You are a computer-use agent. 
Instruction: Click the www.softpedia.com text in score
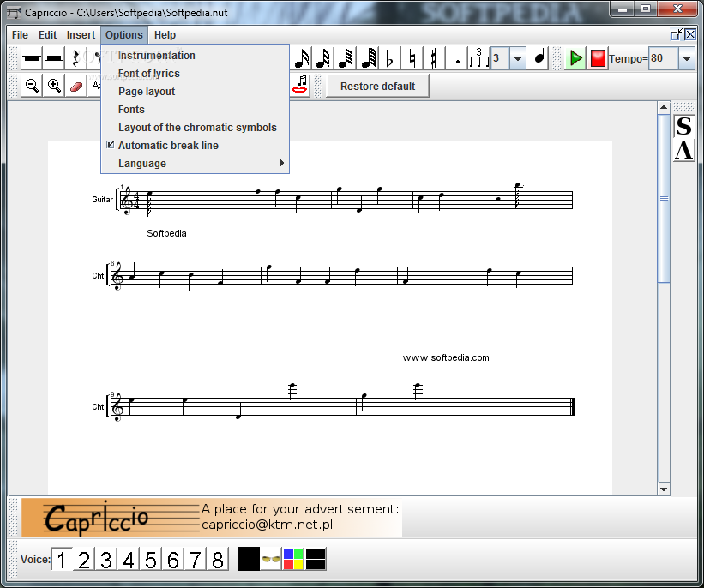pyautogui.click(x=446, y=357)
